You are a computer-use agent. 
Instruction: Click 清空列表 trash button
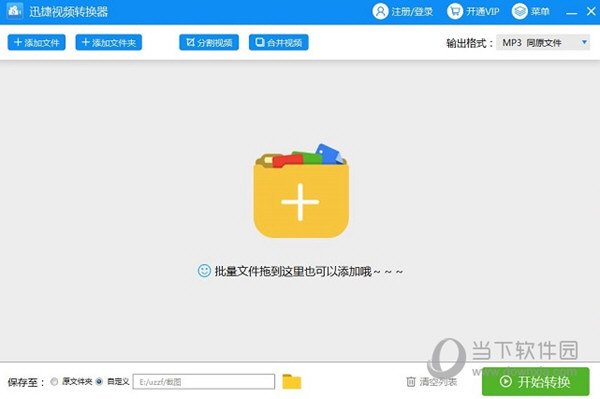click(x=432, y=381)
